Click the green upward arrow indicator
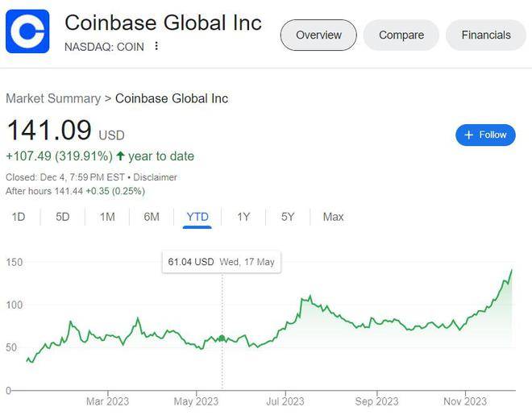The height and width of the screenshot is (415, 532). point(120,156)
